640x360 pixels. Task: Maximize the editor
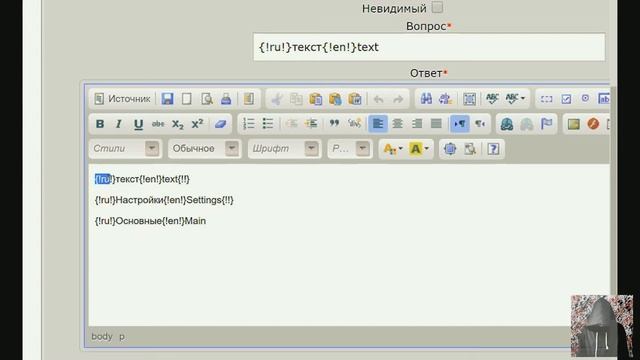[x=450, y=149]
